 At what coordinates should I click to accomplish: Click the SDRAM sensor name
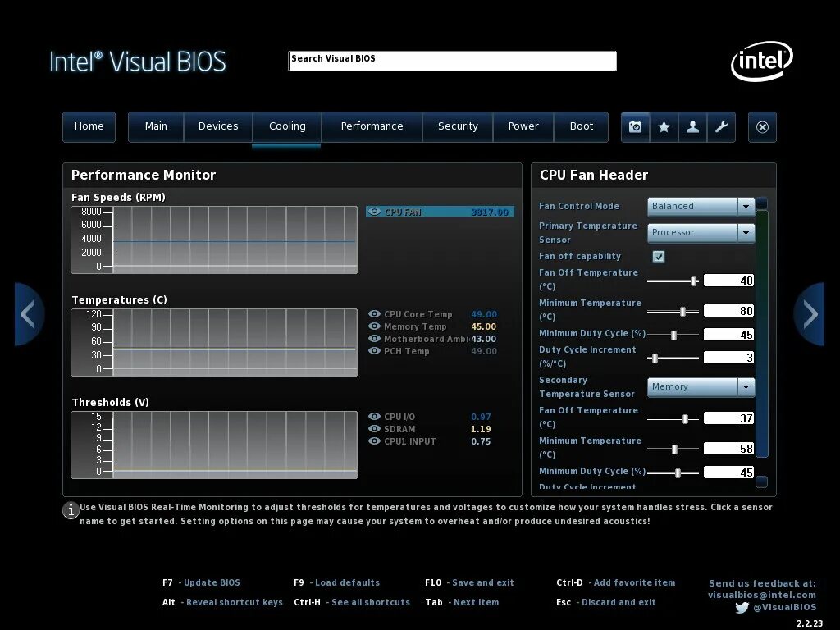click(x=399, y=429)
